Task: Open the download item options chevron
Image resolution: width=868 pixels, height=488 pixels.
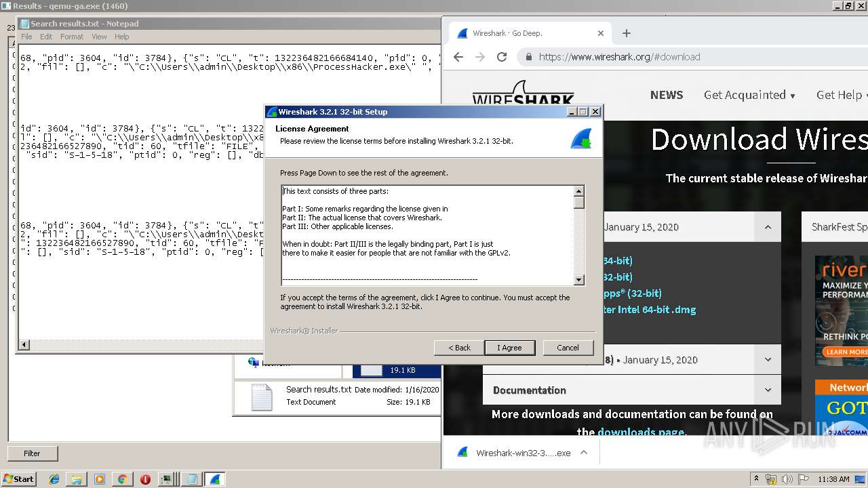Action: point(584,453)
